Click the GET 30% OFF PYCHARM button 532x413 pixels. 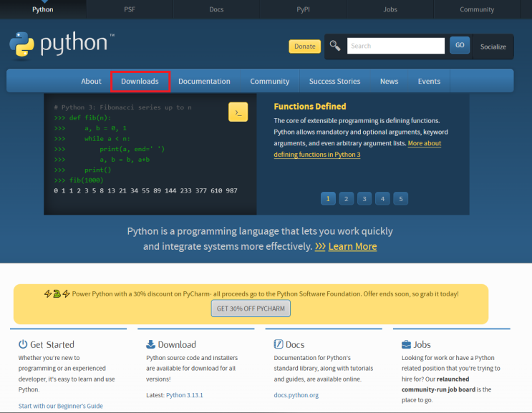click(x=251, y=308)
